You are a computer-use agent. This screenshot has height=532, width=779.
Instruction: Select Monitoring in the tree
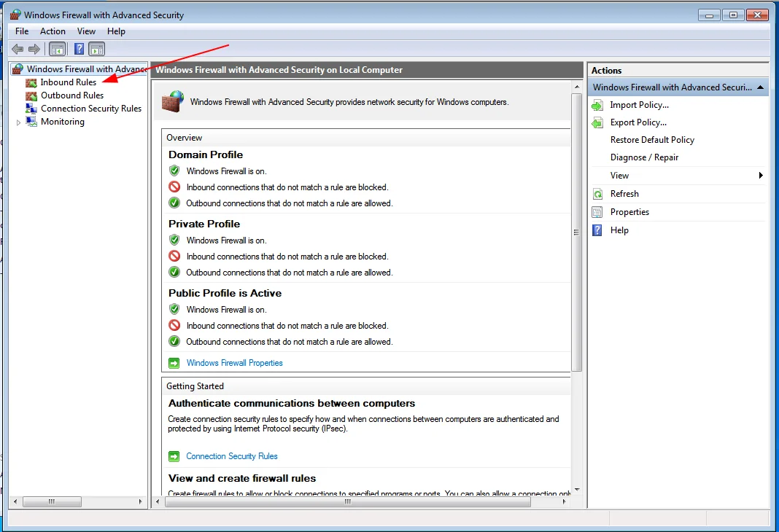63,122
